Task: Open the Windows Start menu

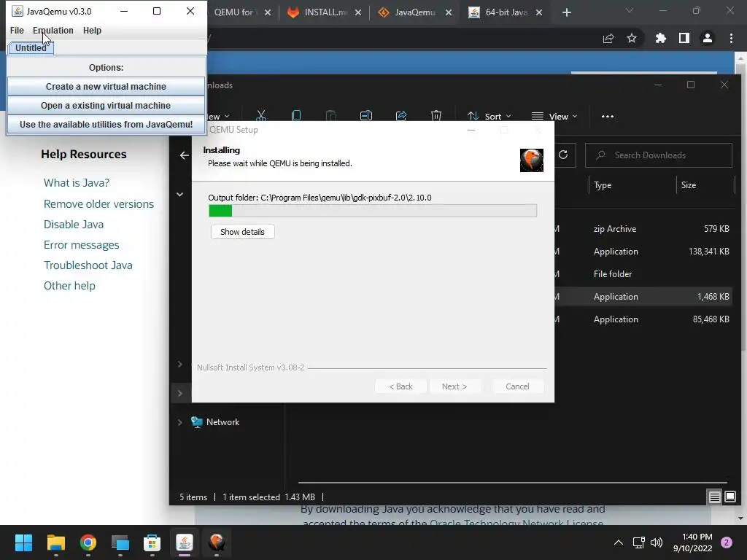Action: point(23,542)
